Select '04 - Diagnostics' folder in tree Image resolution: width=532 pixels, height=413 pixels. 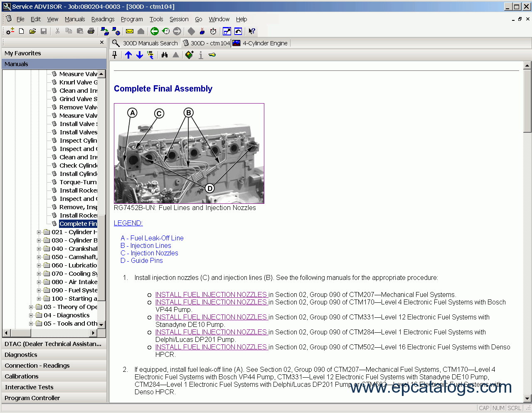tap(67, 315)
